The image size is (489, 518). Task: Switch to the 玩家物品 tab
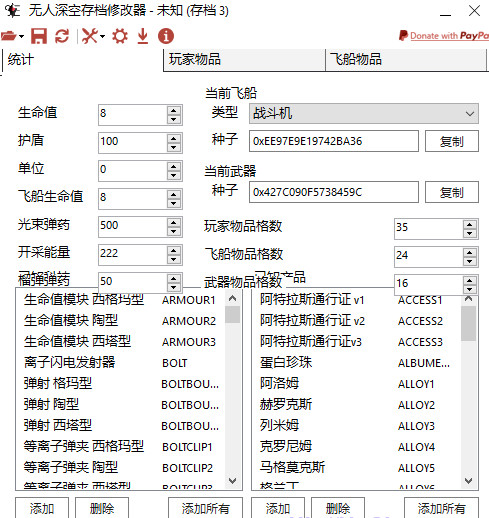point(244,60)
